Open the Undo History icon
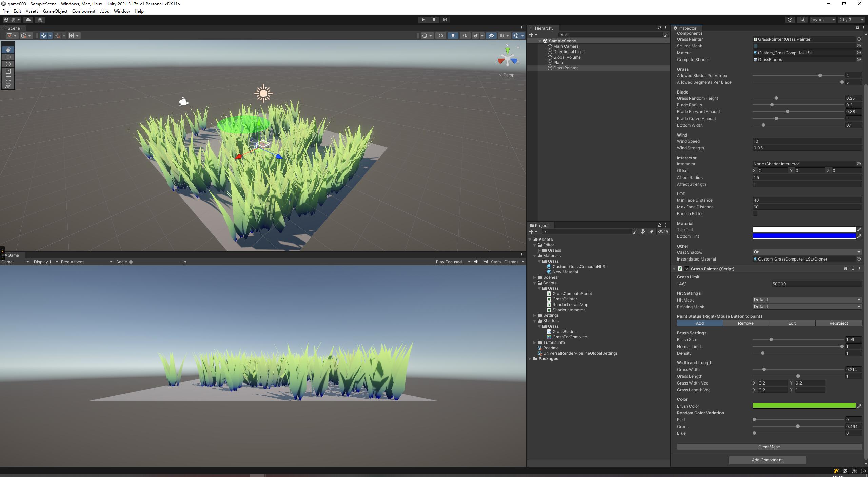The height and width of the screenshot is (477, 868). click(x=790, y=20)
